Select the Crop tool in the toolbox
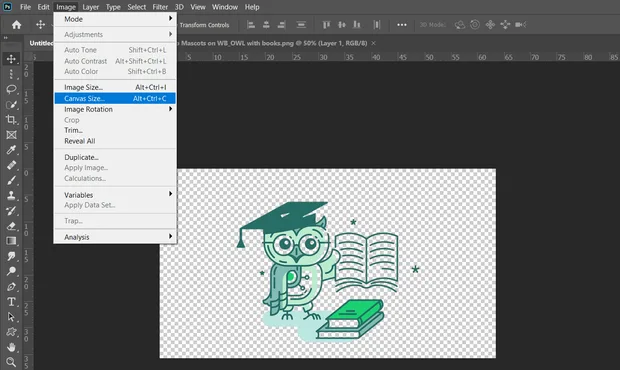Image resolution: width=620 pixels, height=370 pixels. [x=11, y=119]
